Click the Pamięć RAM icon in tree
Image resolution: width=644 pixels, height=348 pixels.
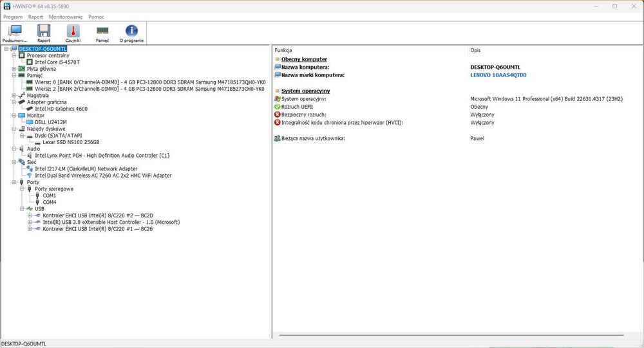pos(22,75)
